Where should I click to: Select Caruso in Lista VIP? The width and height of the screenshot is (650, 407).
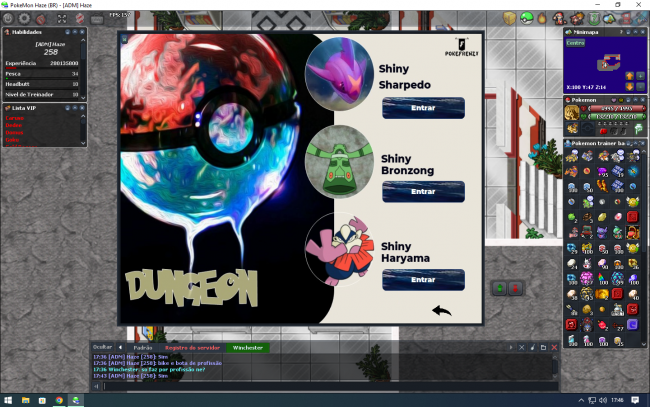click(x=15, y=118)
